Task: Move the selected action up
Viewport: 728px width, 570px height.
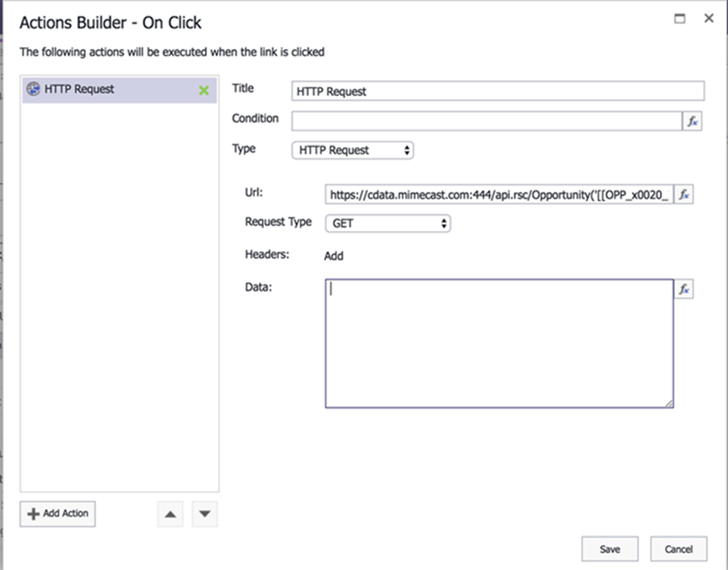Action: (x=170, y=514)
